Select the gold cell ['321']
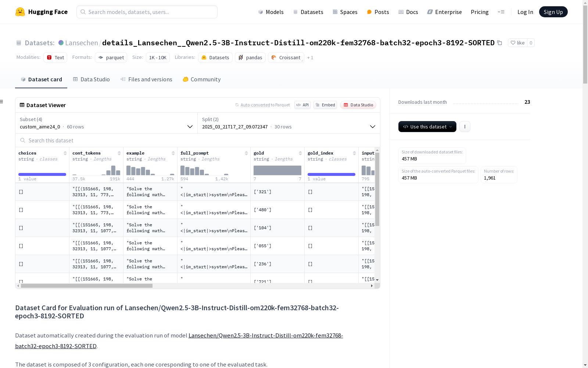This screenshot has height=368, width=588. (x=277, y=192)
